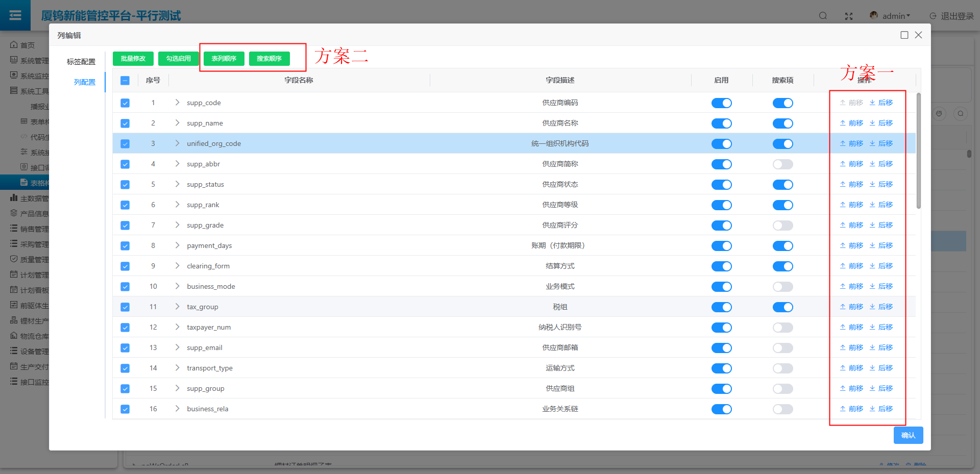Viewport: 980px width, 474px height.
Task: Switch to the 标签配置 tab
Action: 81,62
